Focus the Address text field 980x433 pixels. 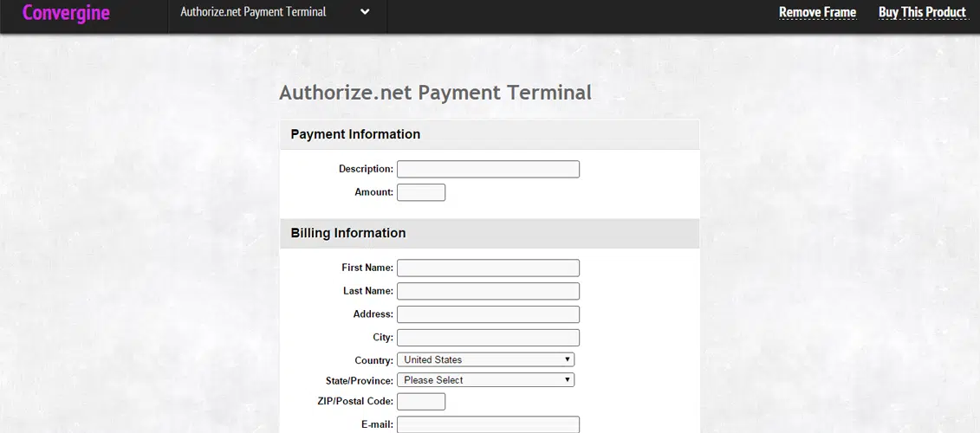(x=488, y=314)
